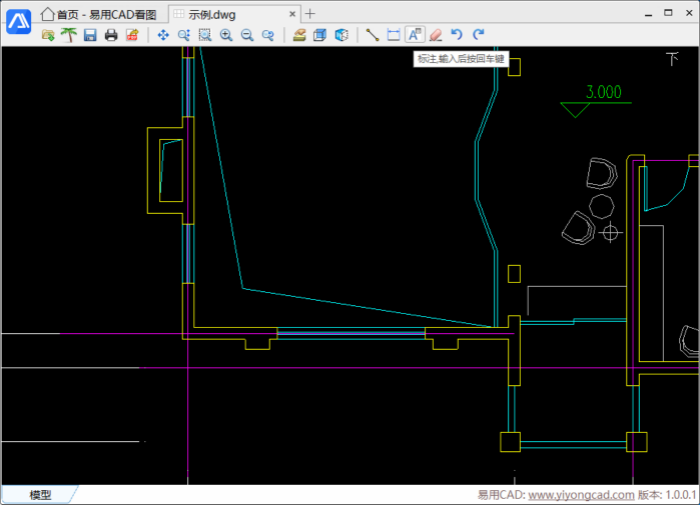Redo the last undone action

pos(478,35)
